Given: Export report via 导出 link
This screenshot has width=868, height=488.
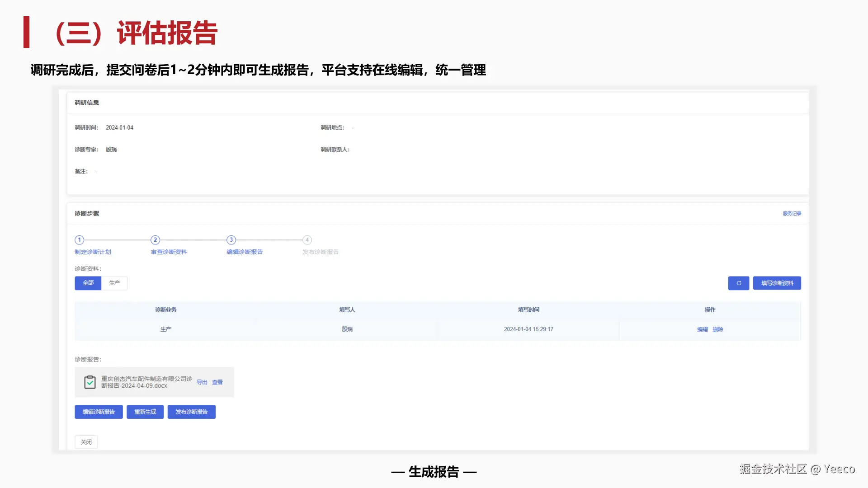Looking at the screenshot, I should pos(202,382).
